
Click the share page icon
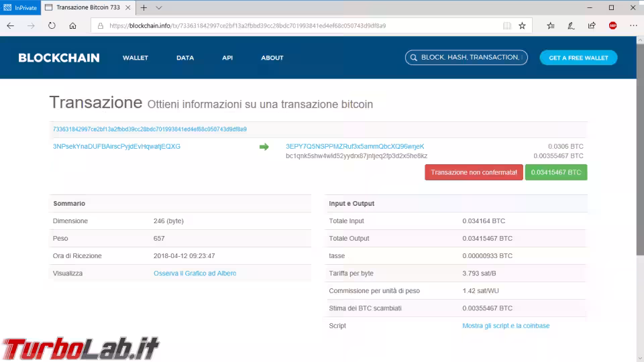[592, 25]
